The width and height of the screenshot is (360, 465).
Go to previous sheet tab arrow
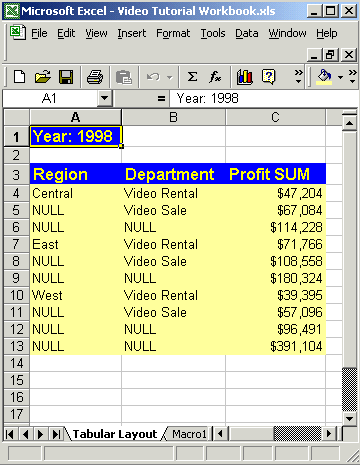tap(26, 434)
